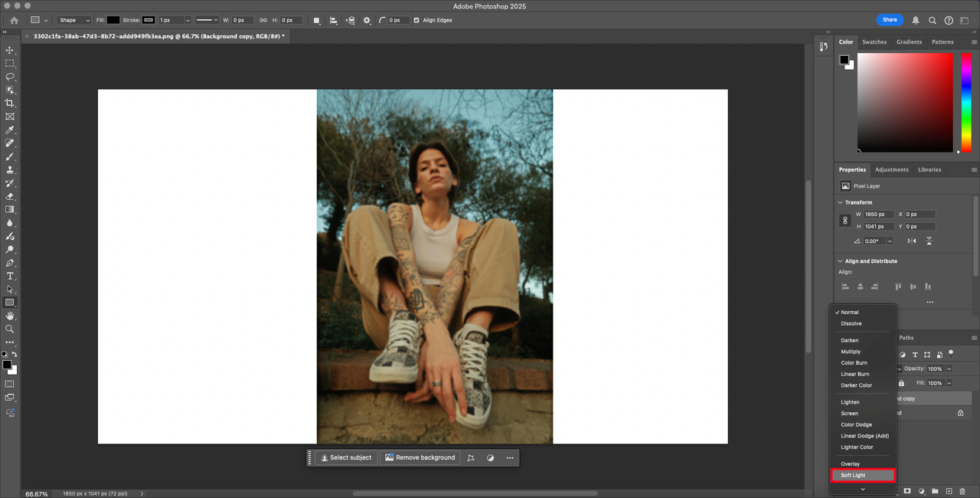This screenshot has width=980, height=498.
Task: Toggle Quick Mask mode in the toolbar
Action: (10, 383)
